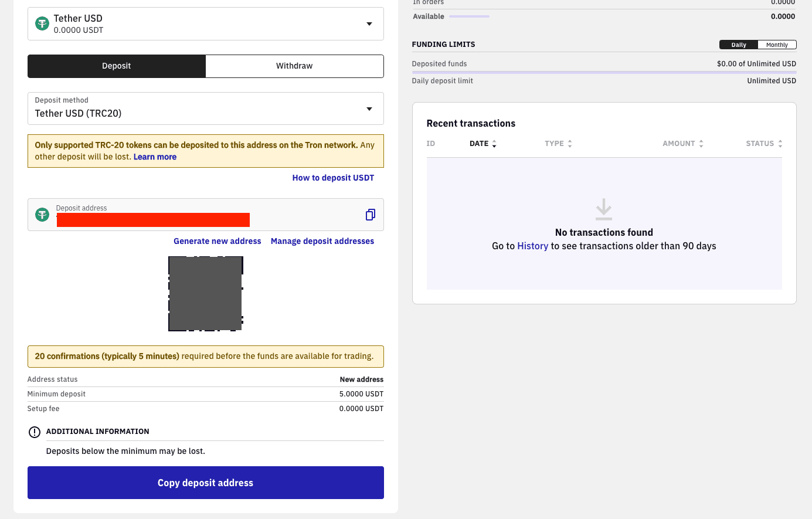Click the Tether logo in asset selector
Screen dimensions: 812x519
click(x=42, y=24)
